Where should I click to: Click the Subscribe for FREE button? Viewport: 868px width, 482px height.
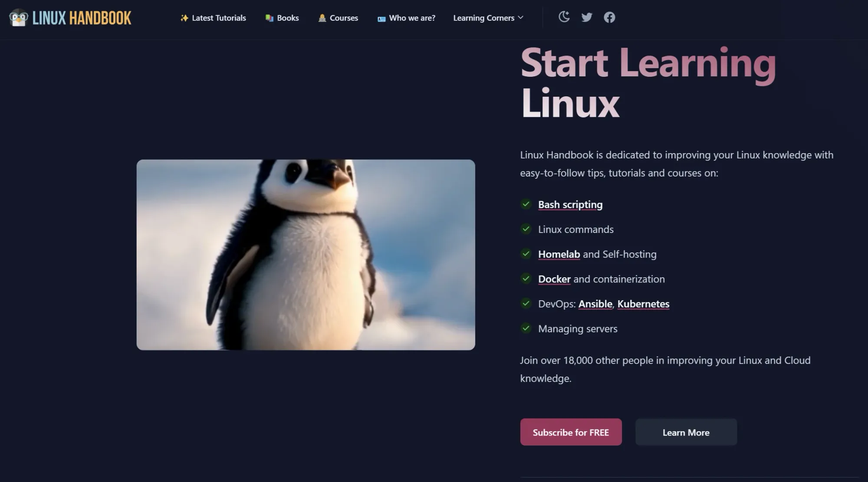pos(571,432)
